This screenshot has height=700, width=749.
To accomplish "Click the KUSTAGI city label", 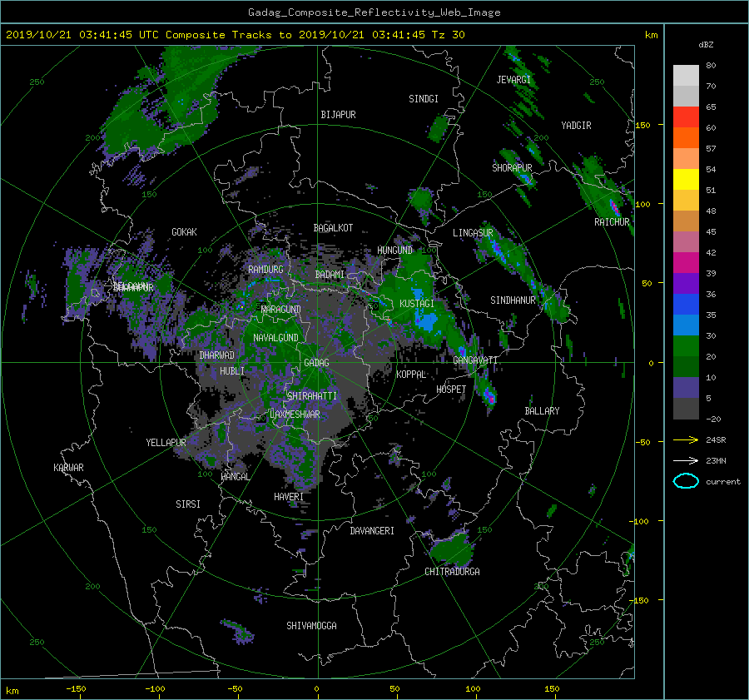I will tap(417, 304).
